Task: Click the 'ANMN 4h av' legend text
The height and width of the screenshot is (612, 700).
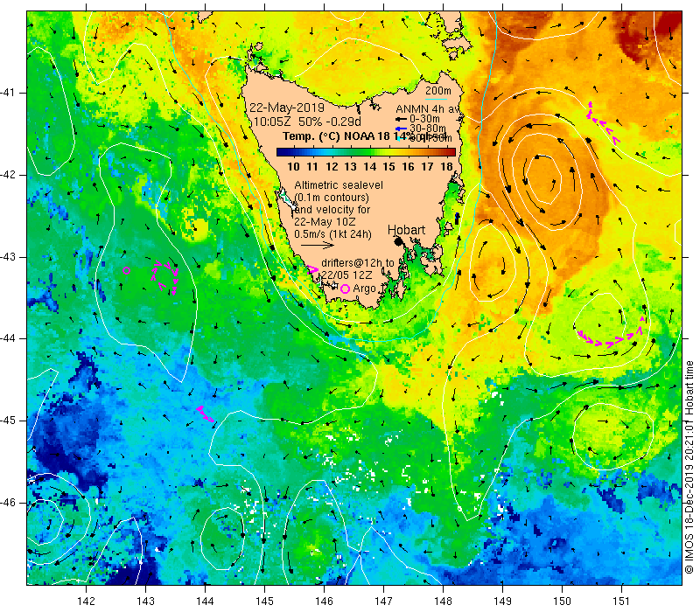Action: tap(427, 108)
